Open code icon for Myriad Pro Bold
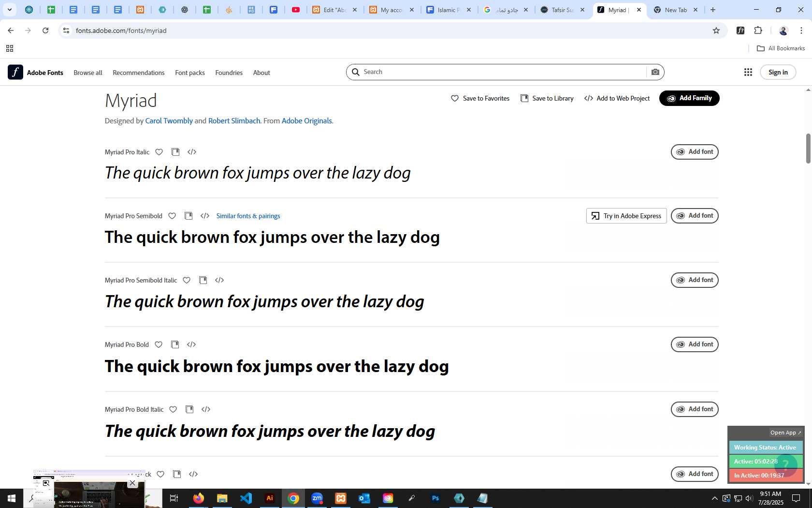The height and width of the screenshot is (508, 812). pyautogui.click(x=191, y=344)
